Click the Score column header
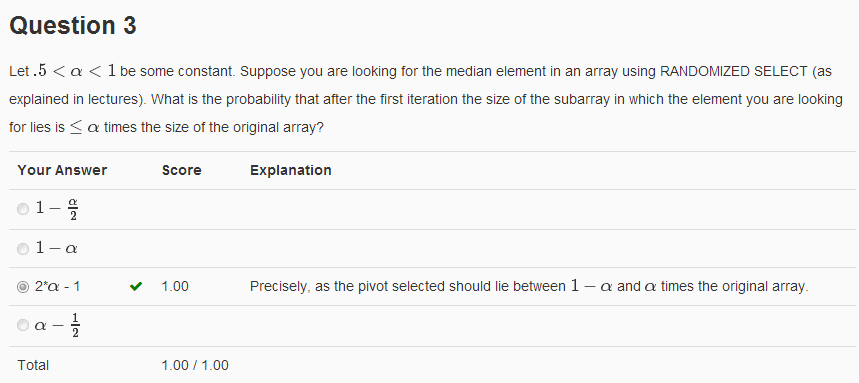Viewport: 859px width, 383px height. (181, 170)
